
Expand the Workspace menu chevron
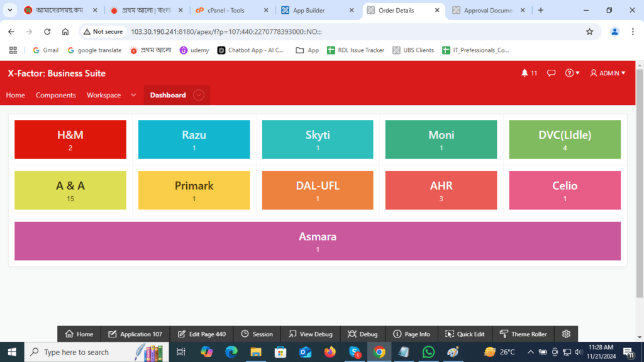(x=133, y=95)
